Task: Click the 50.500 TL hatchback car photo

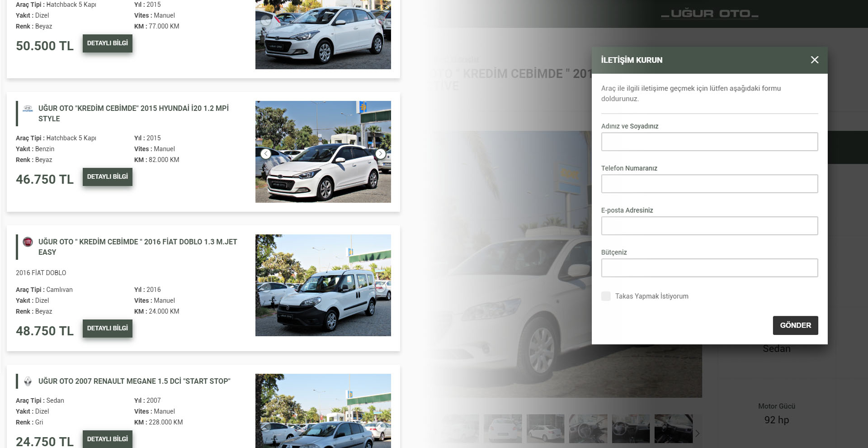Action: (323, 34)
